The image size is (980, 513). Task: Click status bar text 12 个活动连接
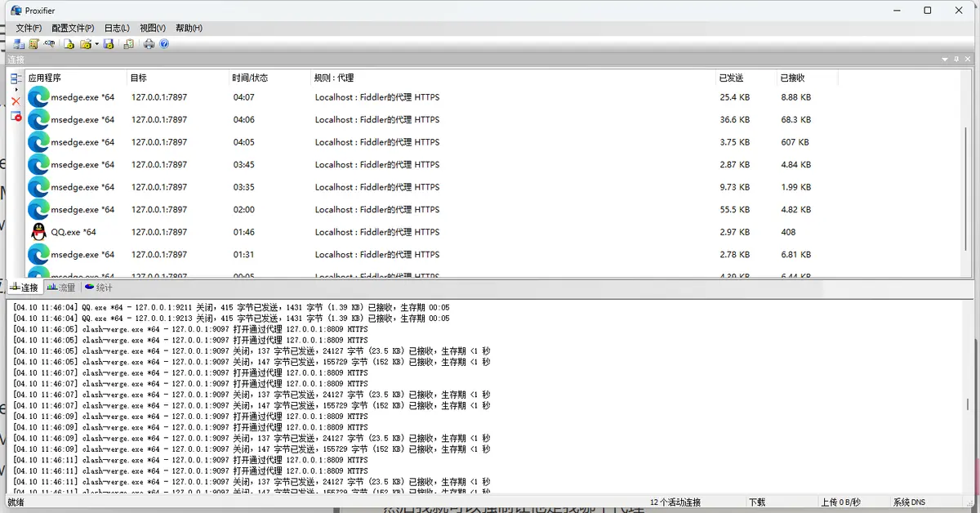pos(675,502)
